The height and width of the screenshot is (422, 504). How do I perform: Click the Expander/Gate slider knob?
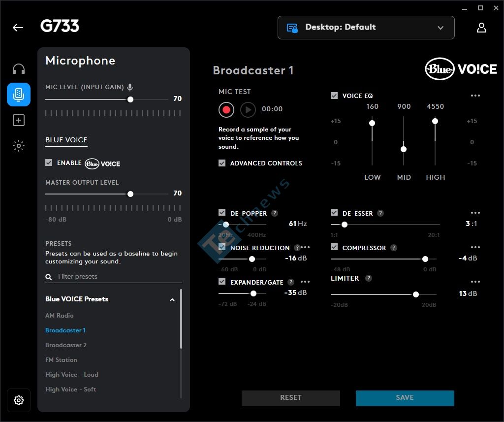253,293
